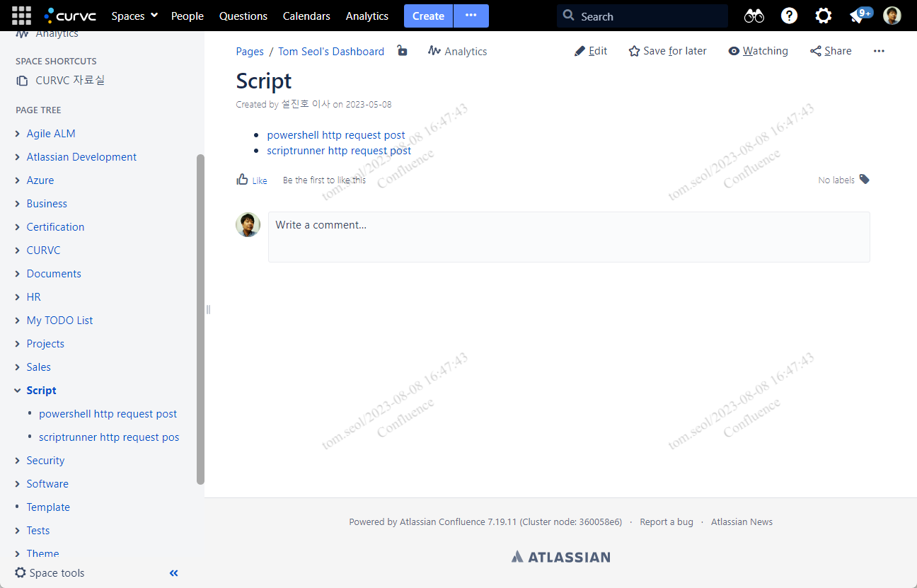Click the Write a comment field
The width and height of the screenshot is (917, 588).
click(x=568, y=237)
